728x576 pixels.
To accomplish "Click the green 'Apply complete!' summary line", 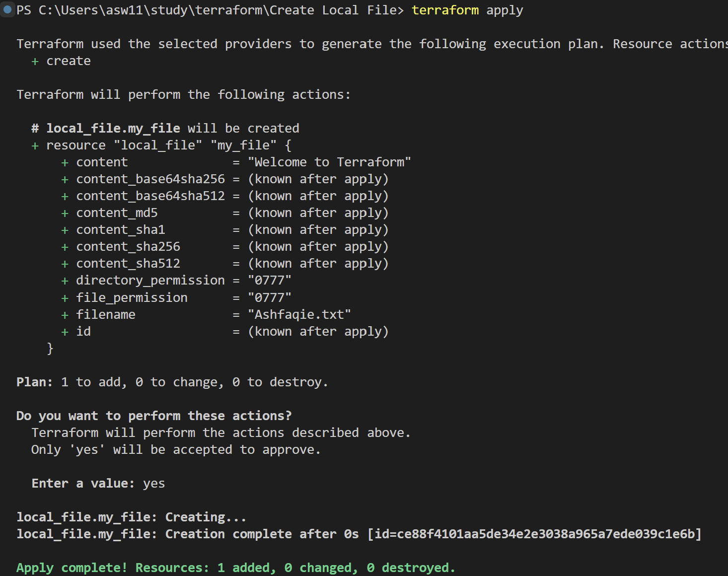I will coord(236,568).
